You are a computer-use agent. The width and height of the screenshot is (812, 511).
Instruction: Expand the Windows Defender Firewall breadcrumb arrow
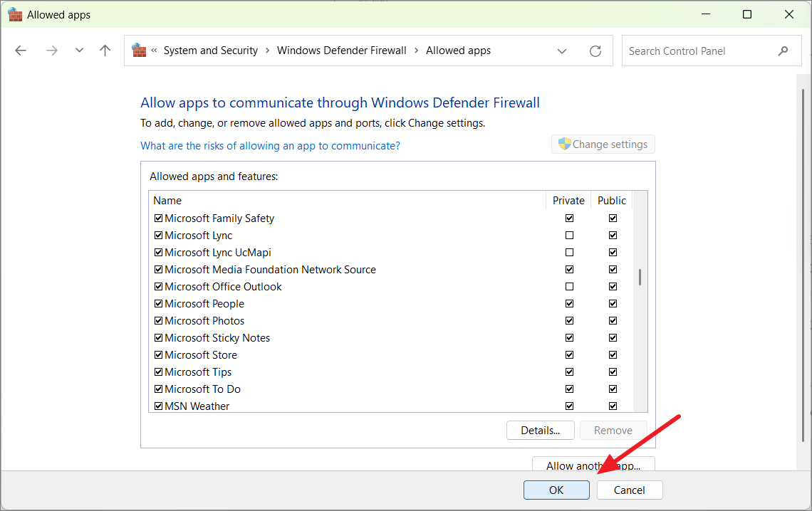tap(417, 51)
